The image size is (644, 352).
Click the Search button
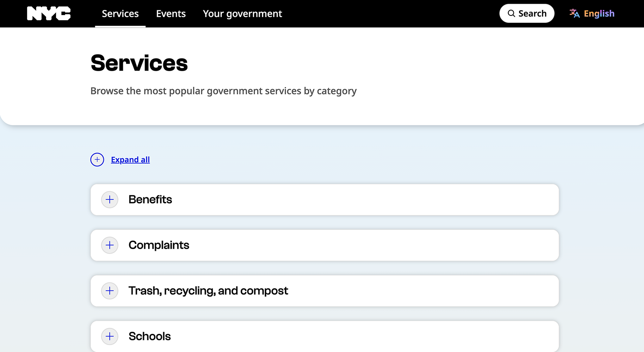(x=527, y=13)
